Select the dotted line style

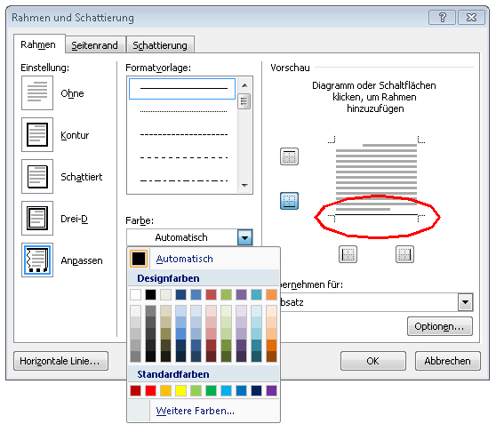pyautogui.click(x=183, y=111)
